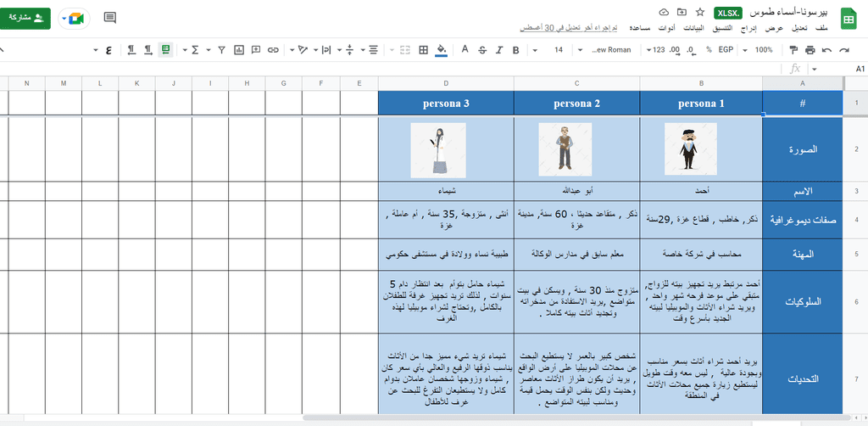Viewport: 868px width, 426px height.
Task: Open the fill color picker
Action: pos(441,50)
